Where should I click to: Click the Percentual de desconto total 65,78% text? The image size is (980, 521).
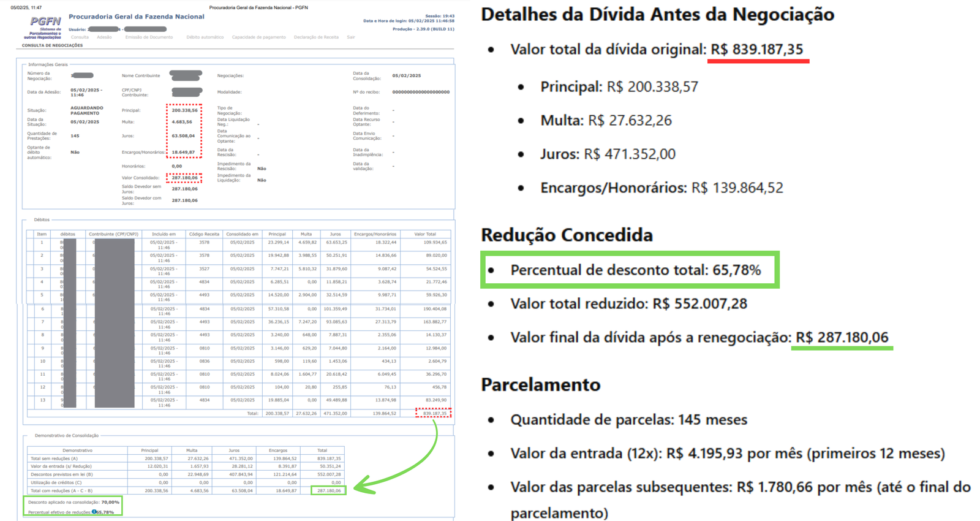635,270
